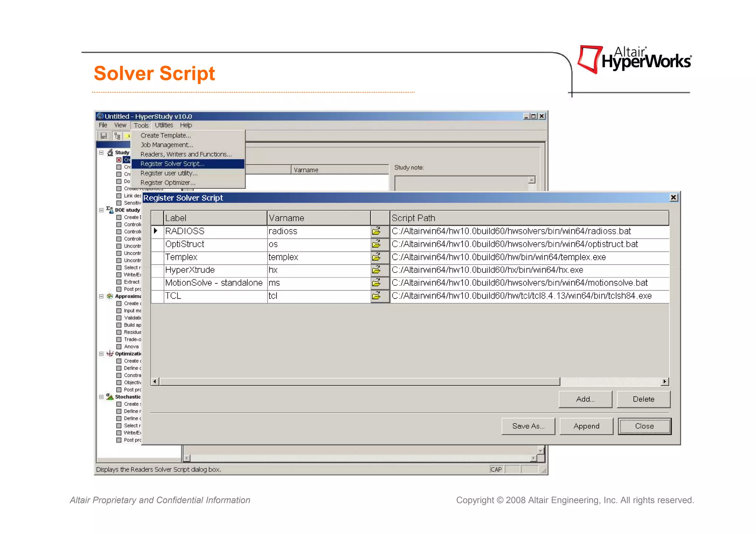This screenshot has width=756, height=534.
Task: Browse script path for RADIOSS row
Action: point(380,231)
